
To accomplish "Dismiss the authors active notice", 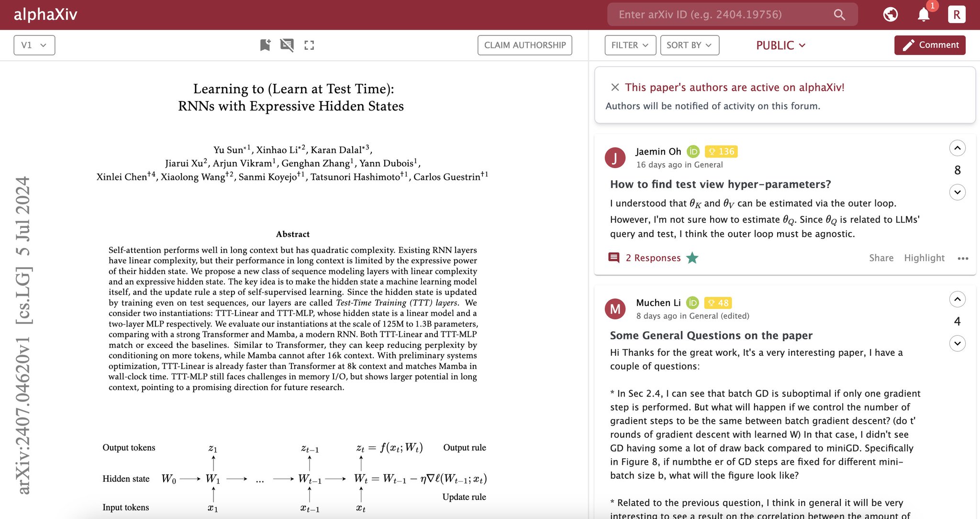I will [615, 87].
